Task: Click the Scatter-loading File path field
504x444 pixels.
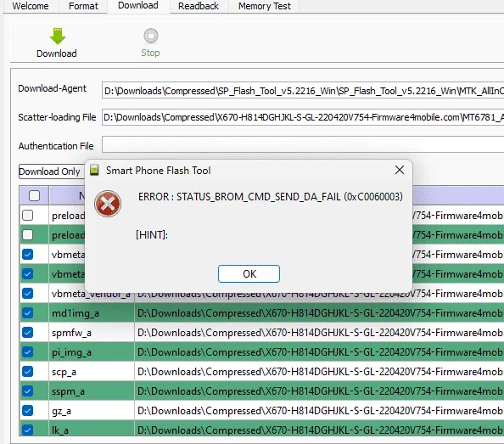Action: (x=303, y=117)
